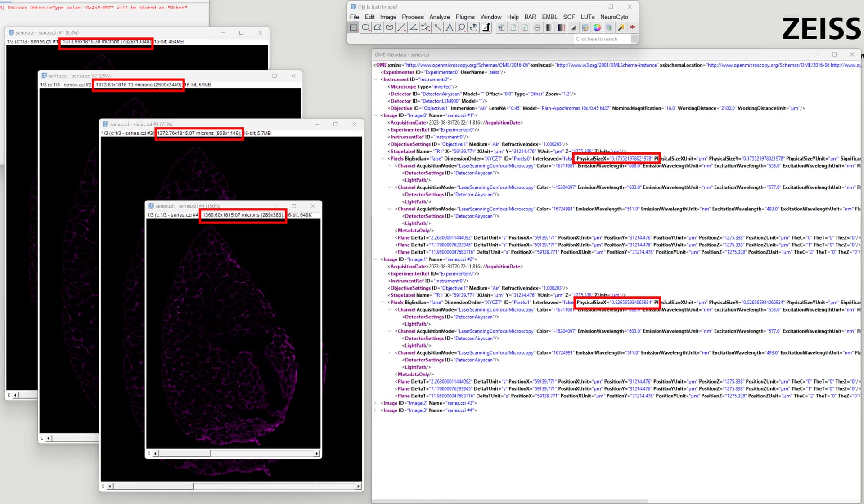864x504 pixels.
Task: Select the Scrolling hand tool
Action: point(473,27)
